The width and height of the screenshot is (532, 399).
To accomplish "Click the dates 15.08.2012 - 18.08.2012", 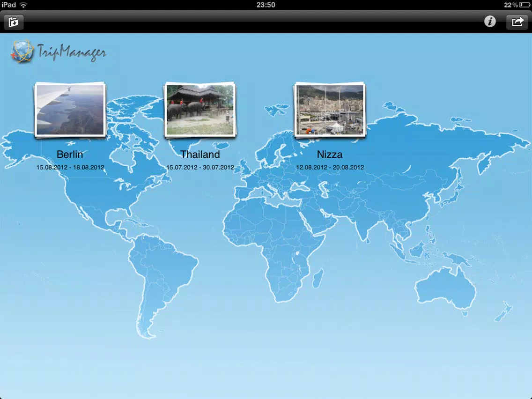I will (x=70, y=167).
